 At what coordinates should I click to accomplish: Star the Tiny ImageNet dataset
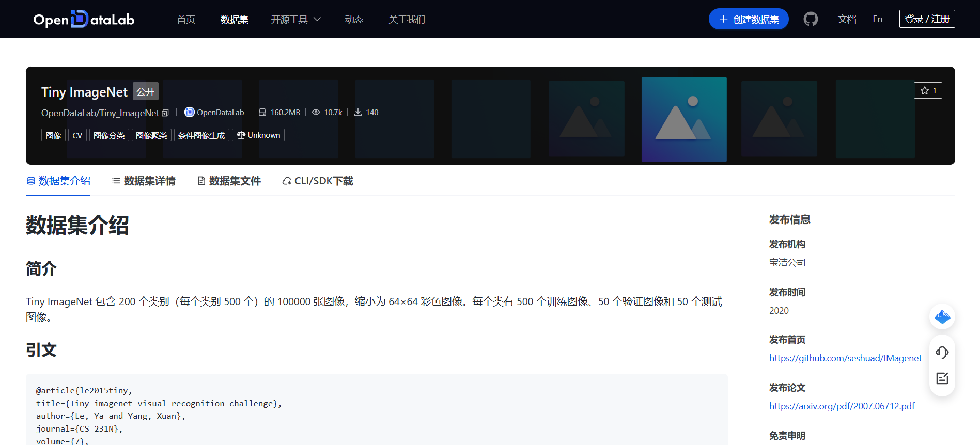coord(928,90)
